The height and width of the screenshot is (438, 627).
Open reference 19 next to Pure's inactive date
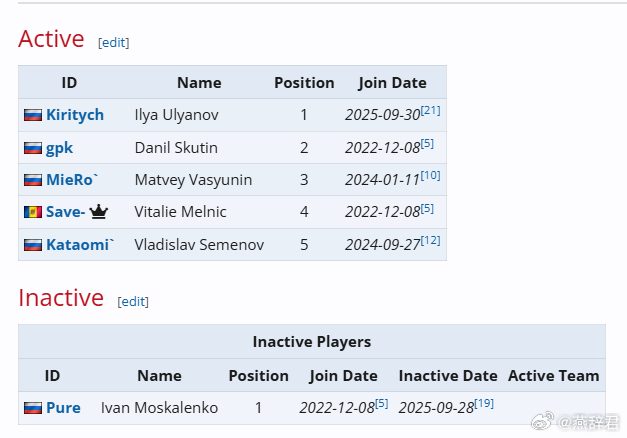click(x=484, y=403)
